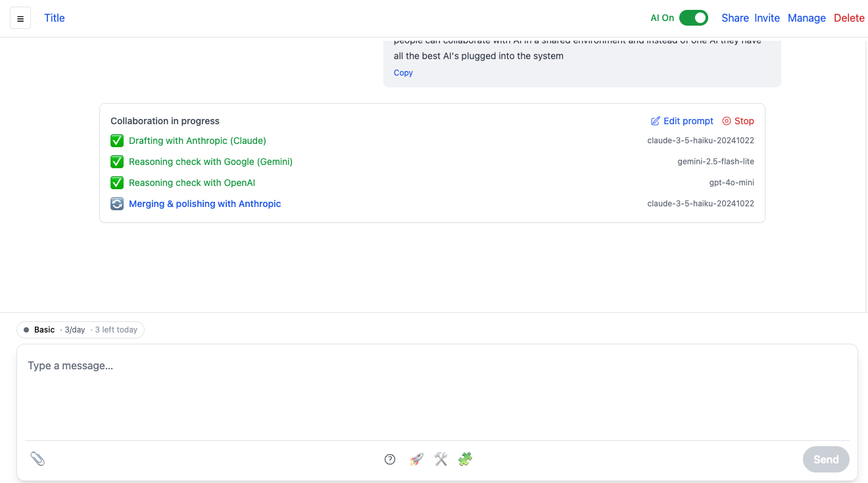Expand the Merging & polishing with Anthropic step
Viewport: 868px width, 483px height.
pos(205,204)
